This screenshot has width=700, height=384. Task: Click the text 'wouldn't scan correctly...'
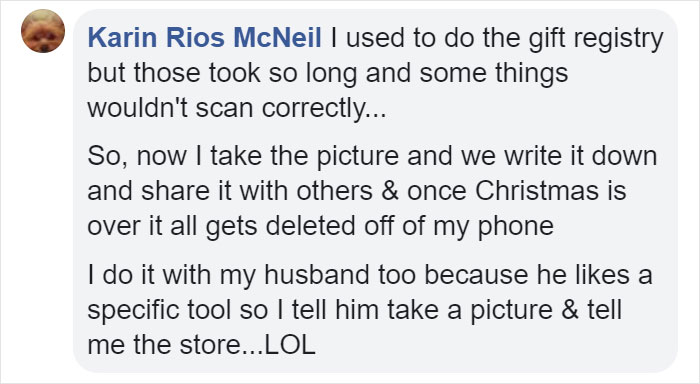click(237, 109)
